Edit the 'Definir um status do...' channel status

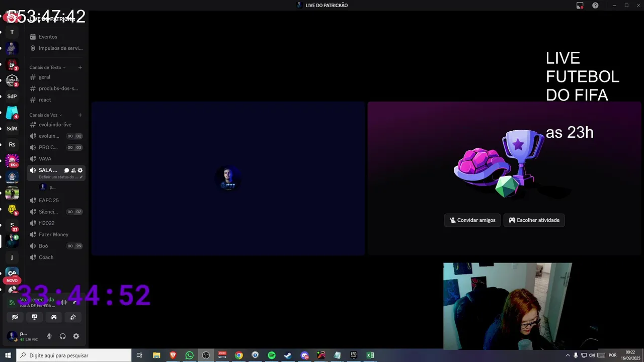pyautogui.click(x=60, y=177)
